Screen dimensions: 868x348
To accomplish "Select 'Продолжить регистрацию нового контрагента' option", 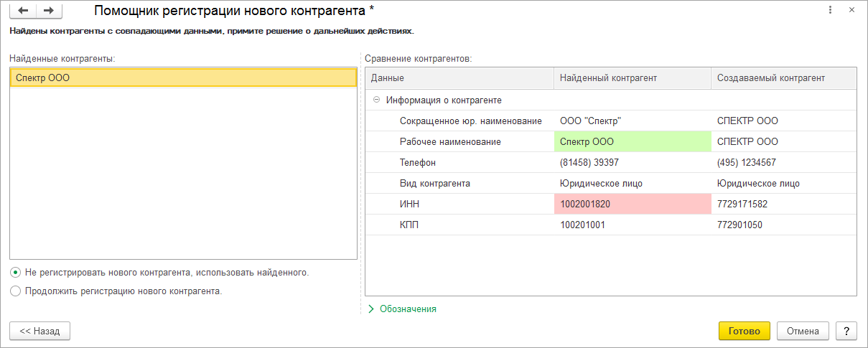I will 16,291.
